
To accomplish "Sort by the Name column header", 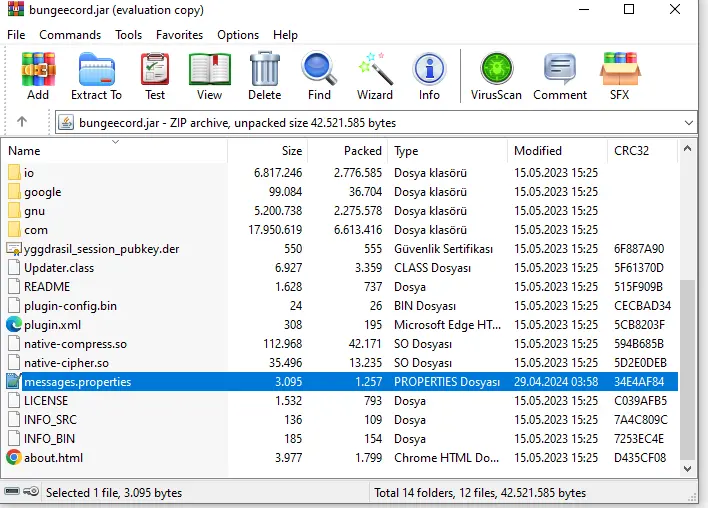I will [115, 151].
